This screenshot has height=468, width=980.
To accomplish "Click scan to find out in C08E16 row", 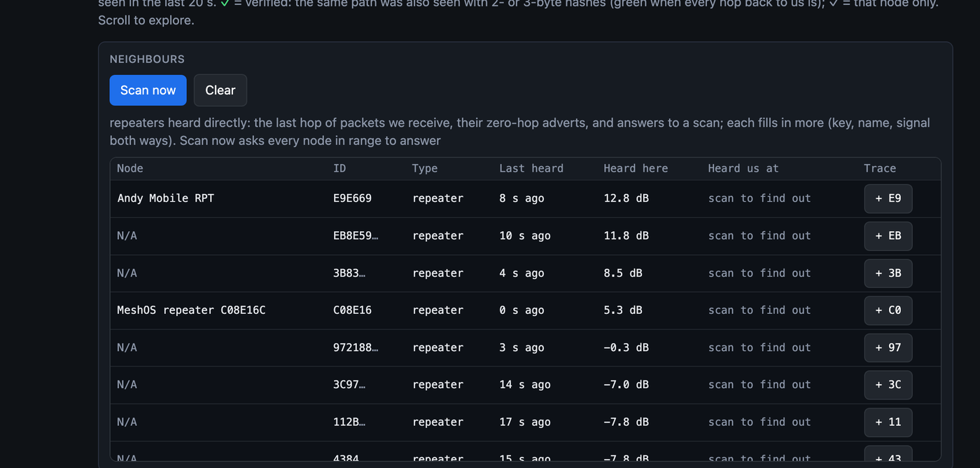I will [x=759, y=310].
